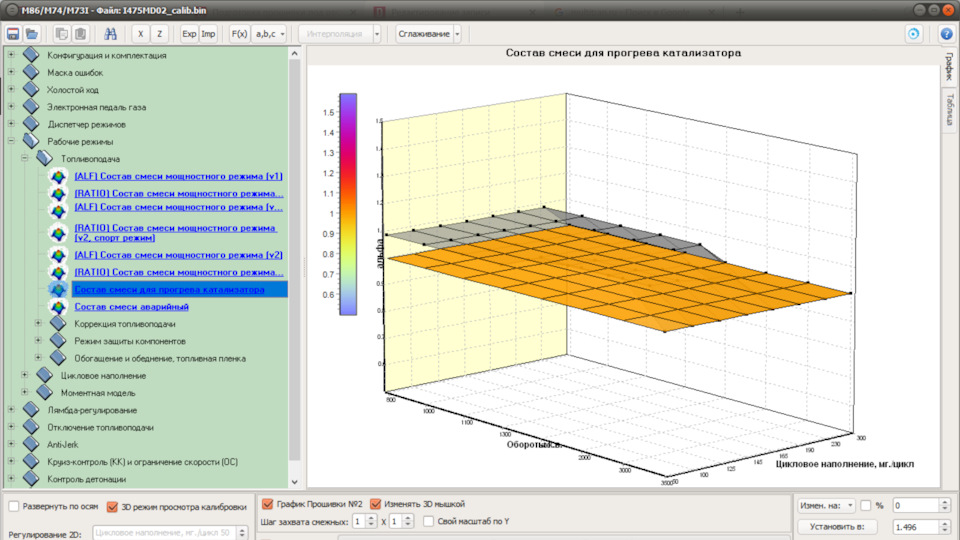The image size is (960, 540).
Task: Expand the Коррекция топливоподачи node
Action: pos(38,323)
